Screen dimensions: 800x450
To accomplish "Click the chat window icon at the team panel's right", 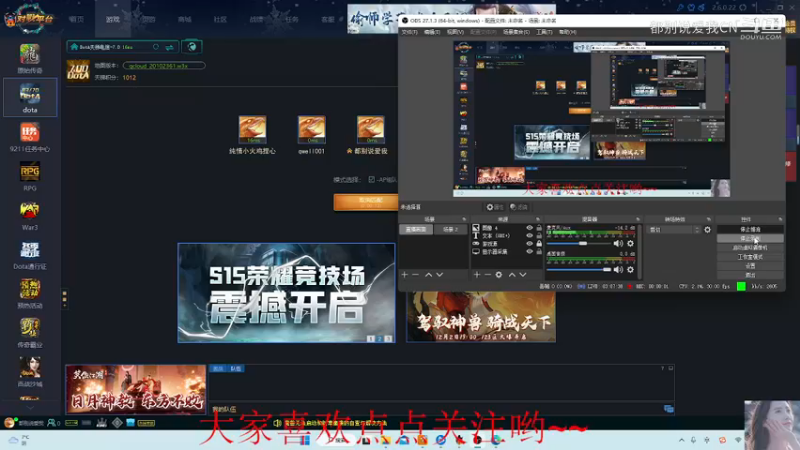I will 668,409.
